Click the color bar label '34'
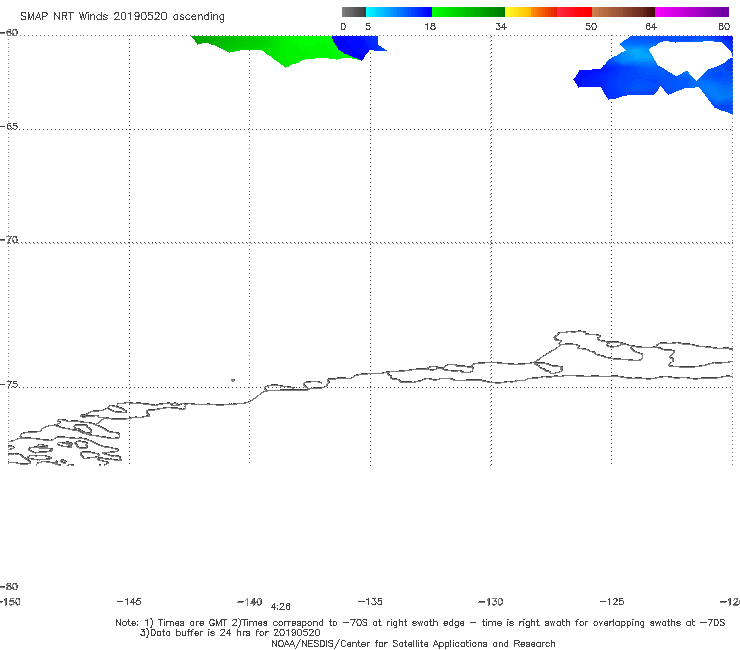Screen dimensions: 740x650 [x=501, y=26]
